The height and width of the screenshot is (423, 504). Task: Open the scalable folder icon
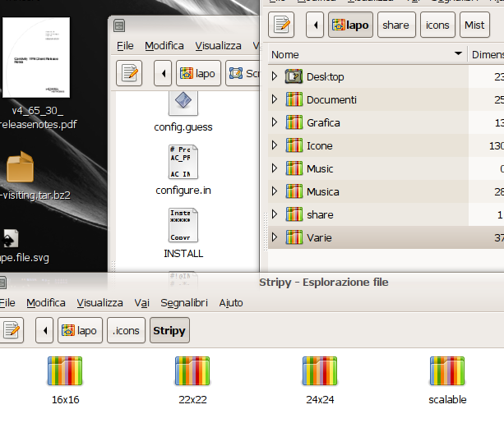coord(447,370)
